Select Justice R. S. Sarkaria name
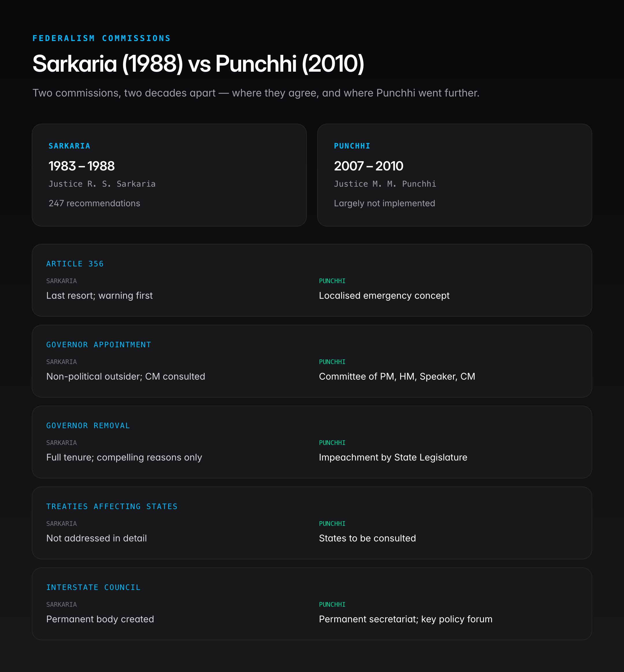624x672 pixels. [102, 184]
